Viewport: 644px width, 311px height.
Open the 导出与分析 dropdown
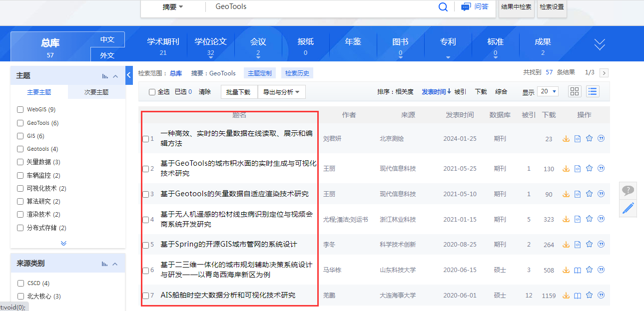[281, 92]
